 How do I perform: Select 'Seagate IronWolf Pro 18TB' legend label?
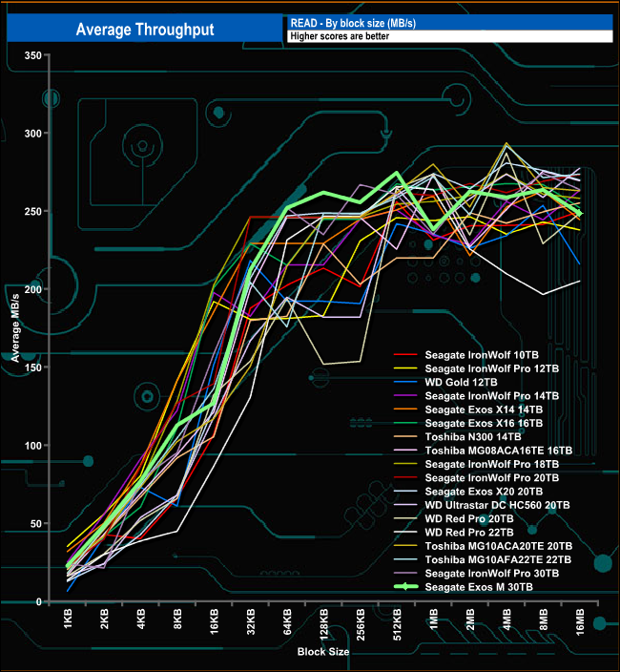coord(492,464)
